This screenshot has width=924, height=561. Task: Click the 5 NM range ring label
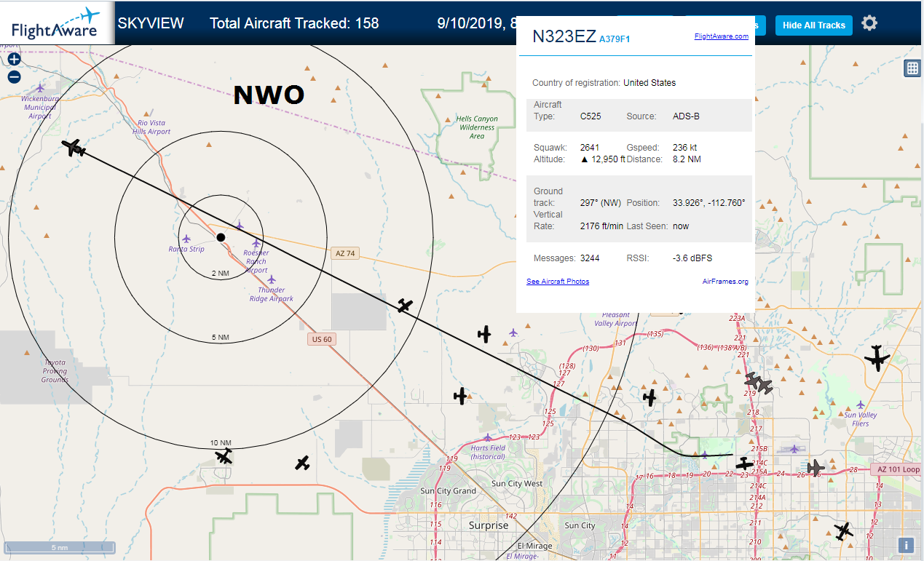220,338
